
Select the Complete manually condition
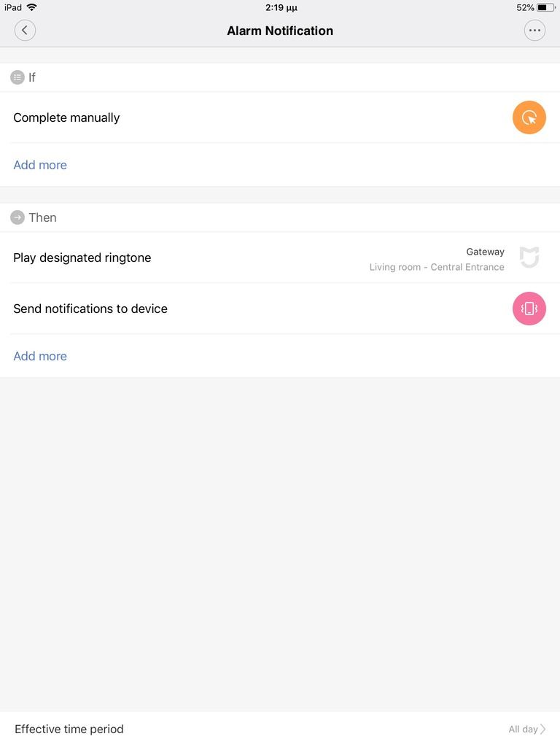[66, 117]
